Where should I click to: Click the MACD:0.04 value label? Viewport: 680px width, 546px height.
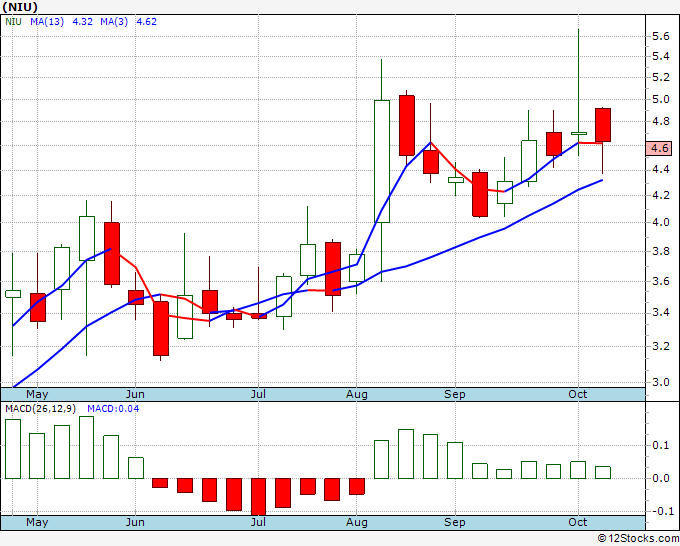click(113, 409)
